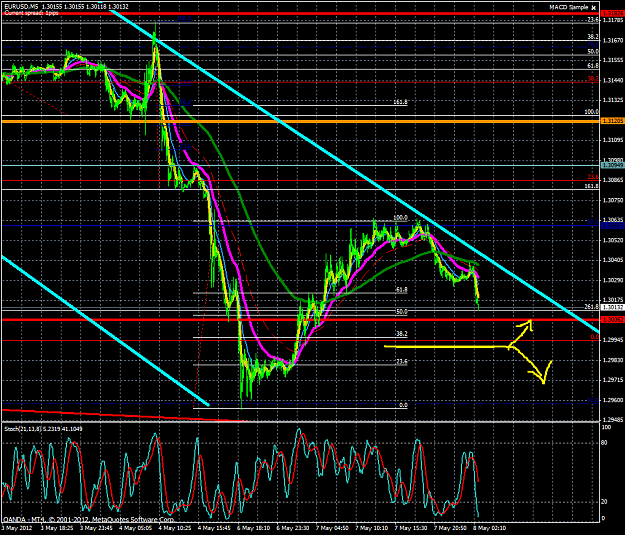Click the 1.29830 price axis value
Screen dimensions: 625x535
tap(613, 360)
